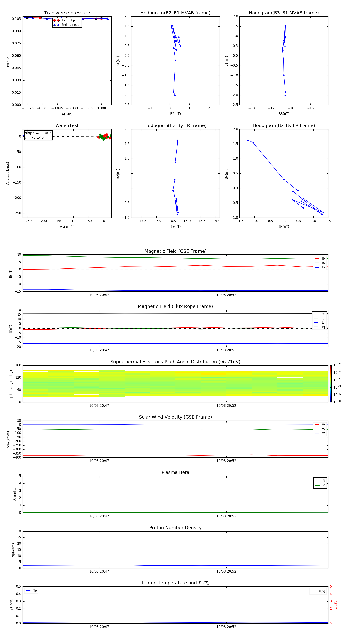
Task: Click the '|B|' legend entry
Action: tap(320, 327)
